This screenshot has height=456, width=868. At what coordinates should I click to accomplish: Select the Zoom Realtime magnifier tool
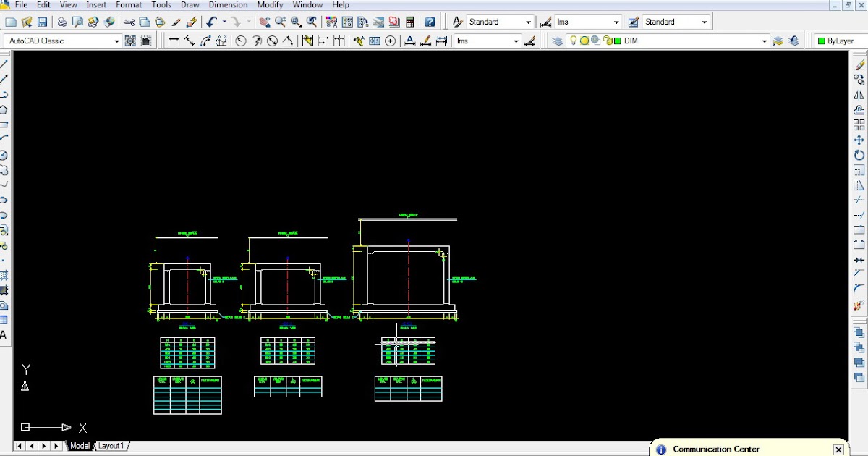[x=280, y=22]
